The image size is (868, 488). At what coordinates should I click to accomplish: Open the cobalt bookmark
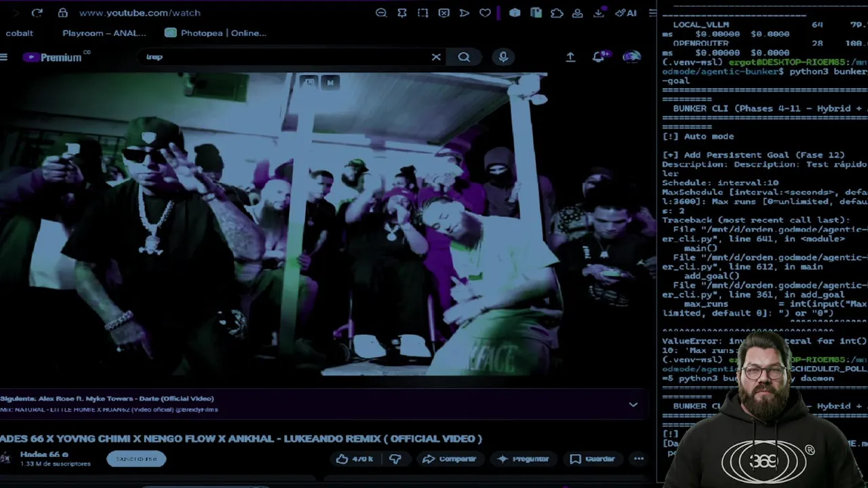tap(19, 33)
